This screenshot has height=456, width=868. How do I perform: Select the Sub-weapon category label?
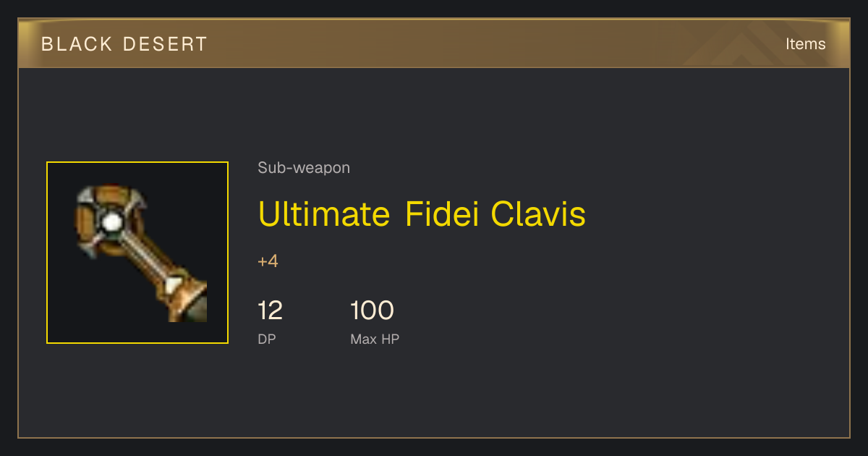[304, 168]
